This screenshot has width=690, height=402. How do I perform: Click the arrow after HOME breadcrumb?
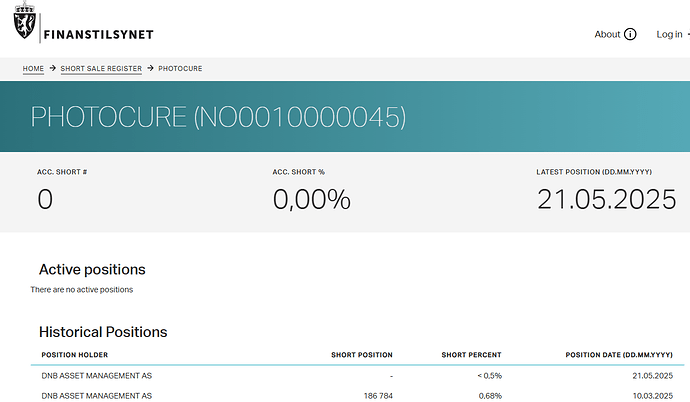point(52,68)
